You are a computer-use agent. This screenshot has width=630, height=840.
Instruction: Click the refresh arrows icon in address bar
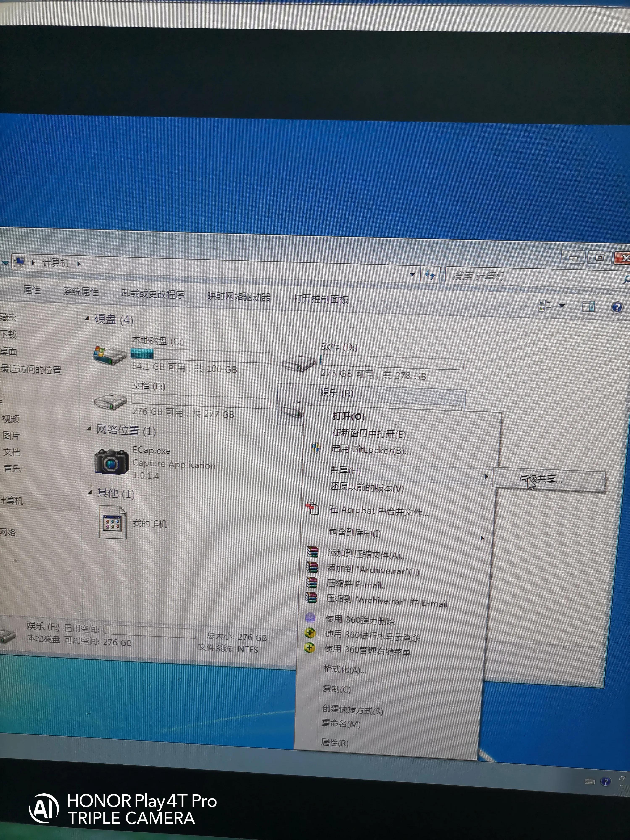430,274
